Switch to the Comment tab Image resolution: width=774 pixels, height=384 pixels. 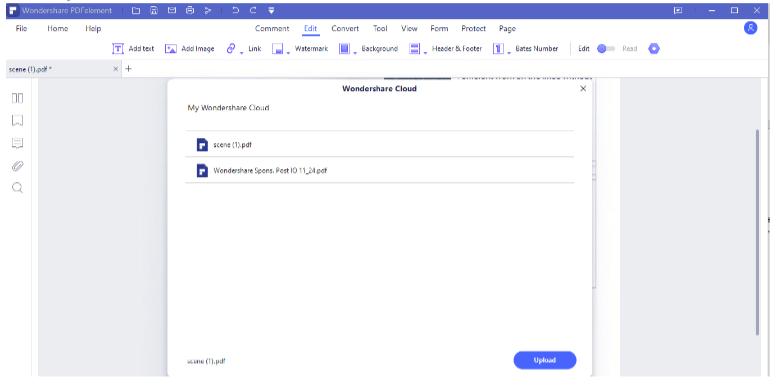[x=272, y=29]
